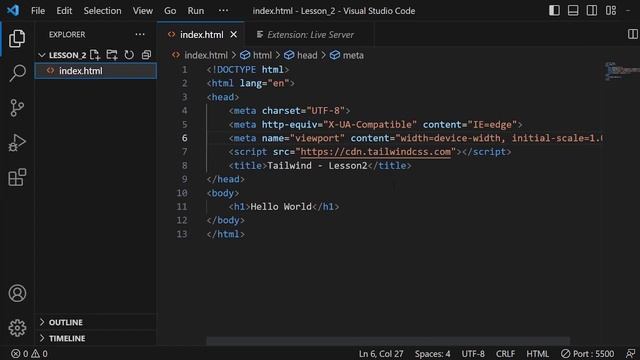Select the HTML language mode
The width and height of the screenshot is (640, 360).
(538, 353)
